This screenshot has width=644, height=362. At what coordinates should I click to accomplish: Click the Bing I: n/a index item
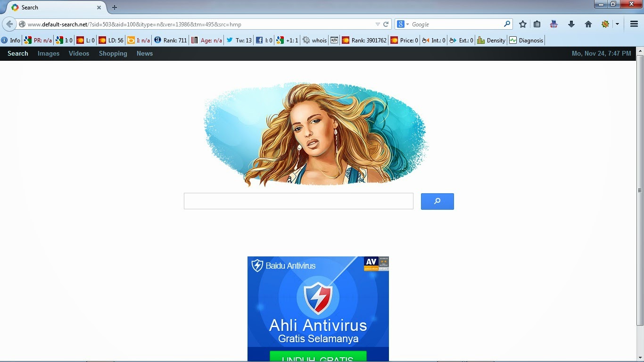[x=139, y=41]
